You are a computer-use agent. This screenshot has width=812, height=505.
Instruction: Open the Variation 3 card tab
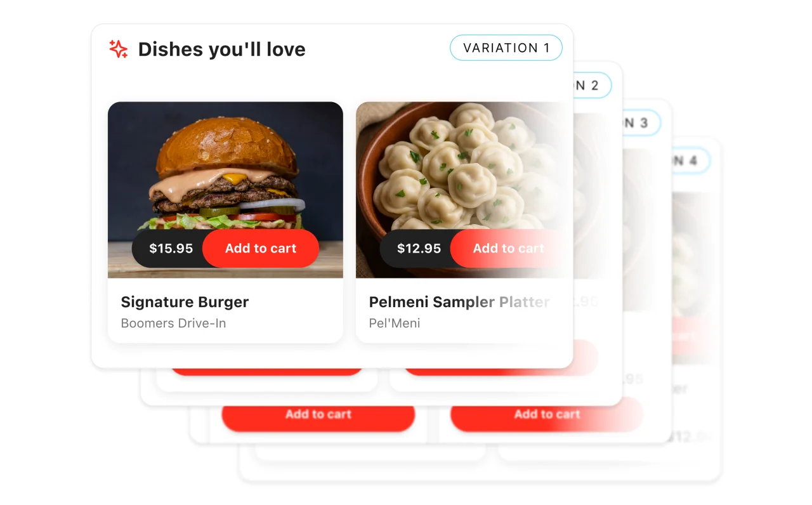click(642, 123)
